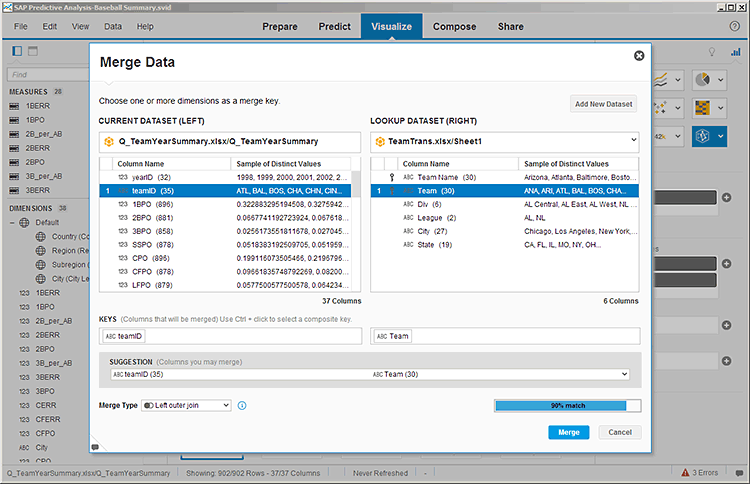Click the lookup dataset orange icon
This screenshot has height=484, width=750.
[380, 142]
